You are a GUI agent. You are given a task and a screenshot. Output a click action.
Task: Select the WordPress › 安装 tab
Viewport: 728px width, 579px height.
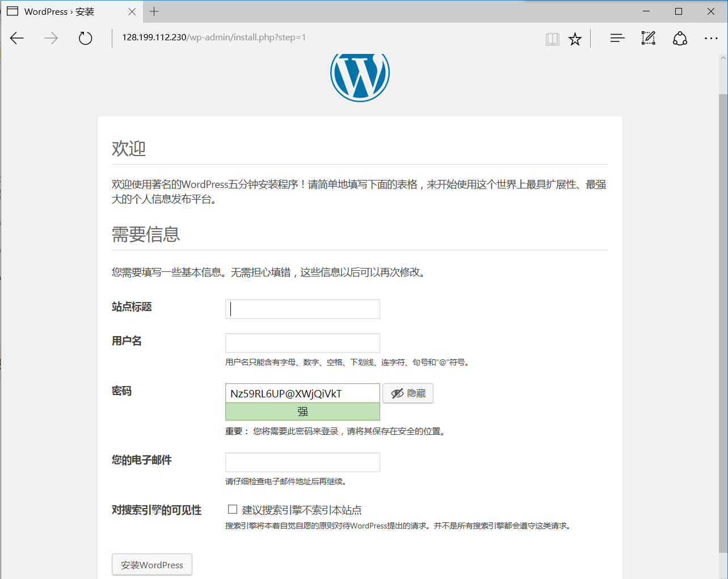(71, 11)
